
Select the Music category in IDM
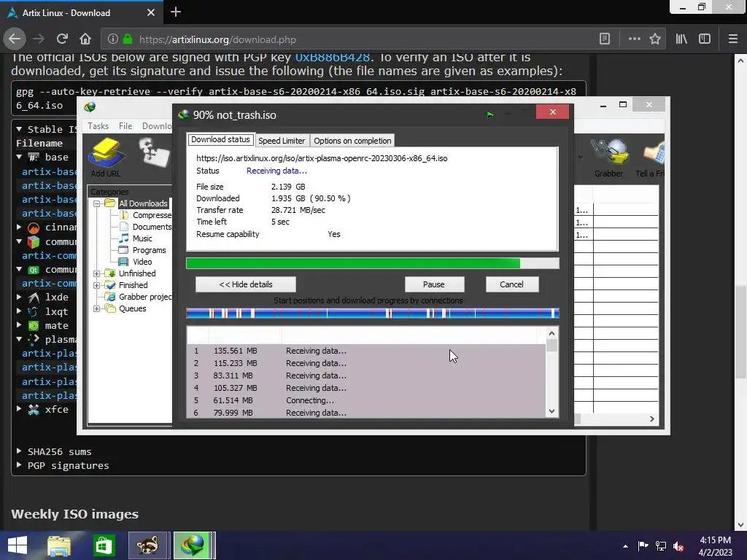(x=136, y=238)
